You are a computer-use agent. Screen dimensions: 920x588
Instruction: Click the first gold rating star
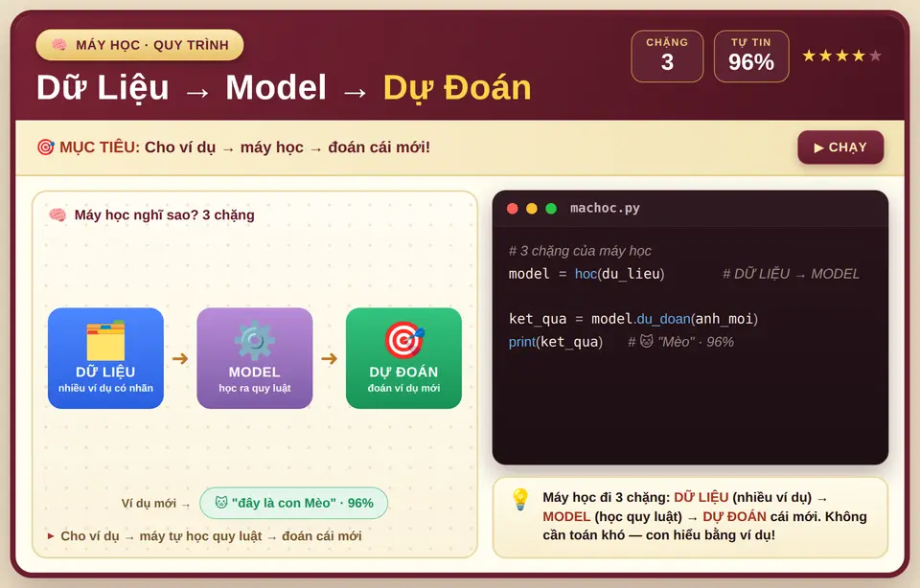(809, 56)
